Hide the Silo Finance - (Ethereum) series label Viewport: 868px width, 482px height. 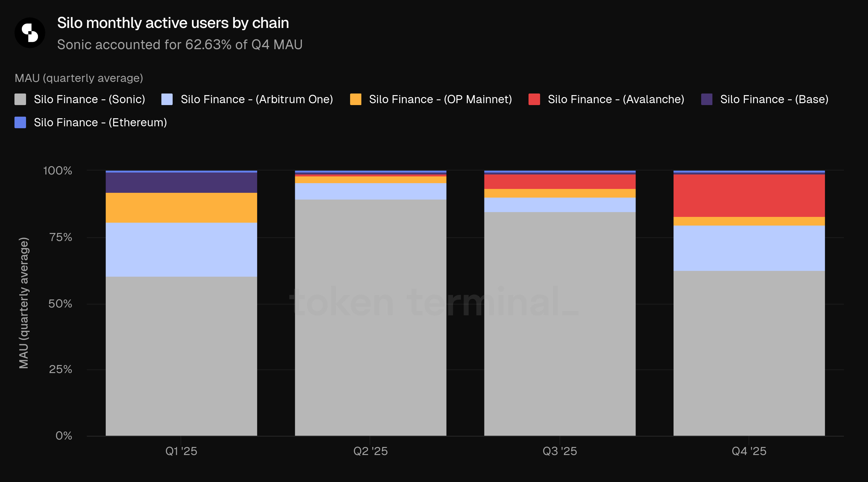100,123
